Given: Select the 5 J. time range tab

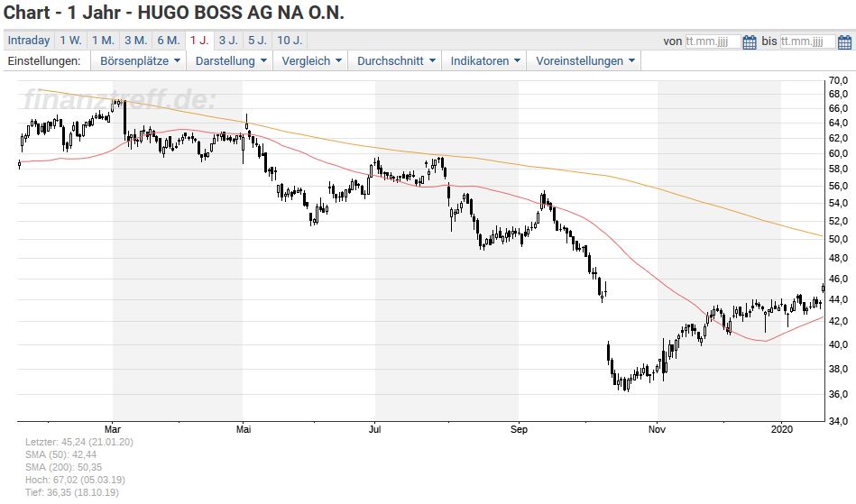Looking at the screenshot, I should pyautogui.click(x=257, y=41).
